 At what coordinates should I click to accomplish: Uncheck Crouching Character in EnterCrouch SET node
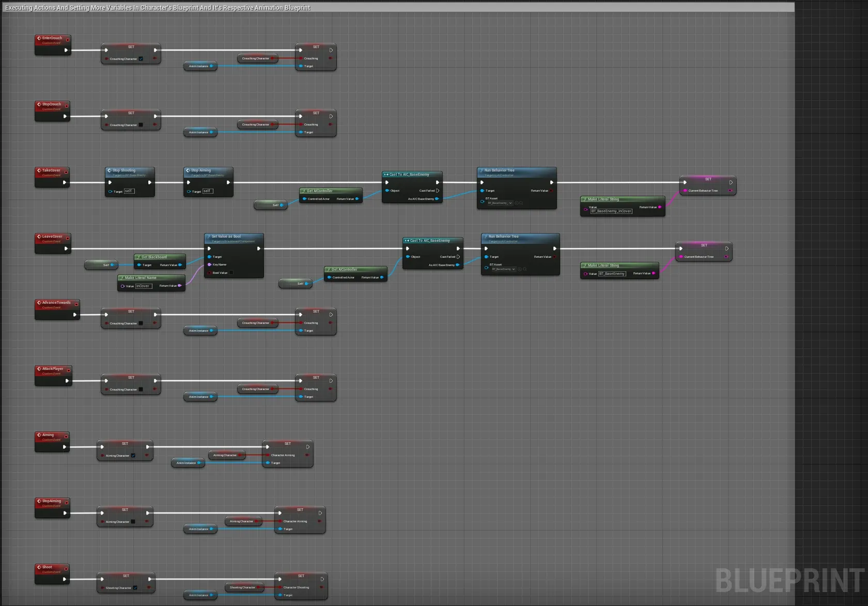coord(141,59)
